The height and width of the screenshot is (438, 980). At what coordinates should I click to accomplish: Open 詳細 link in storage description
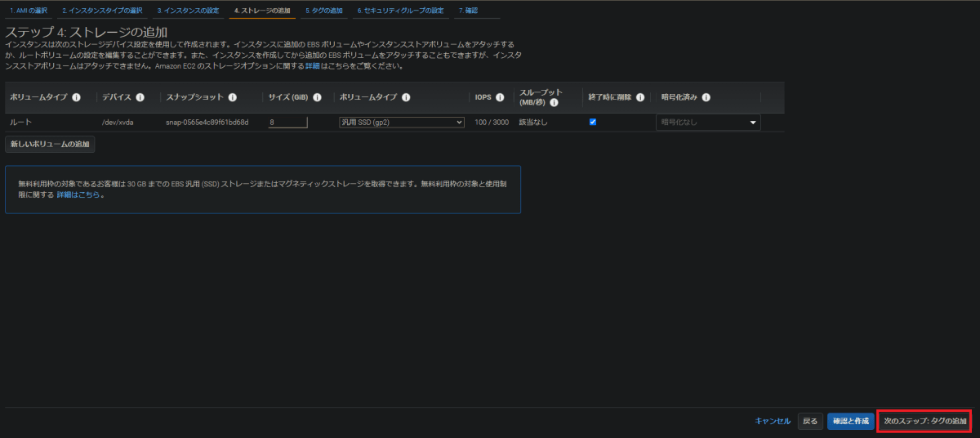click(x=313, y=65)
